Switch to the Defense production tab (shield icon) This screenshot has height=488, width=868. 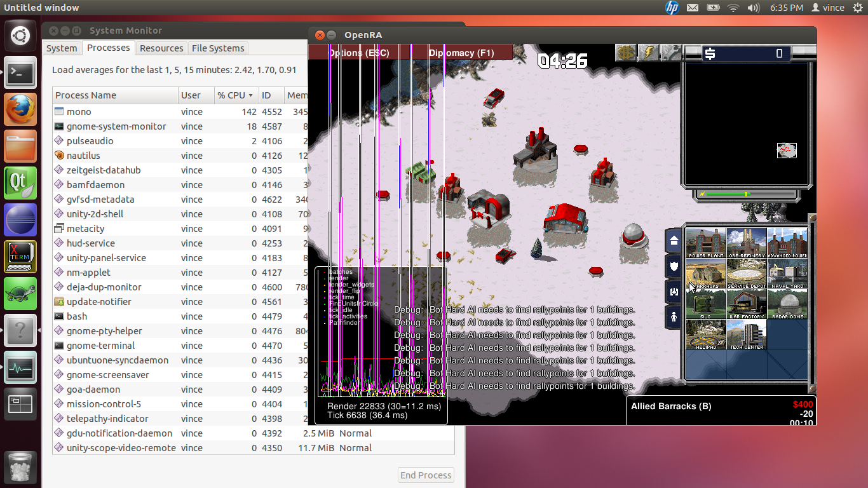click(x=674, y=266)
